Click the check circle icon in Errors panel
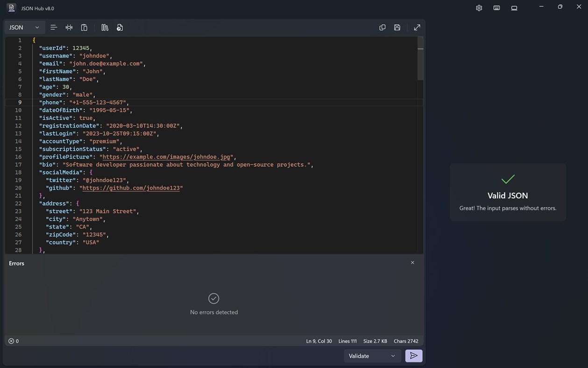The image size is (588, 368). pos(213,298)
